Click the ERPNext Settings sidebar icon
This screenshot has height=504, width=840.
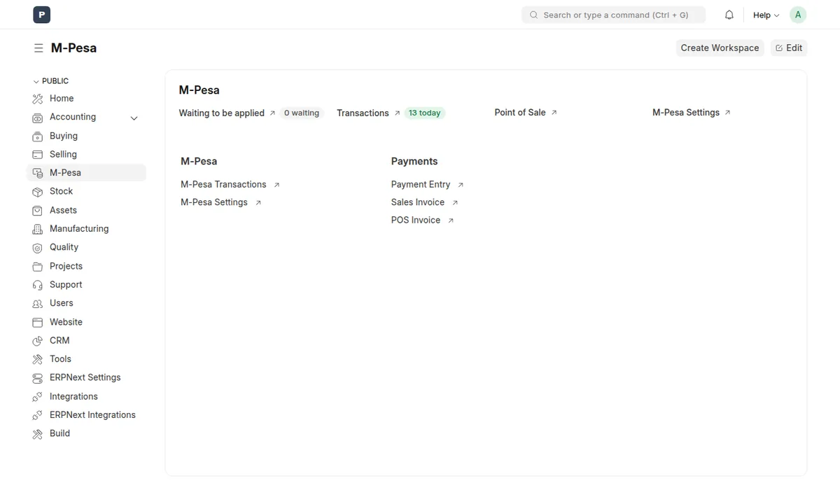coord(38,378)
